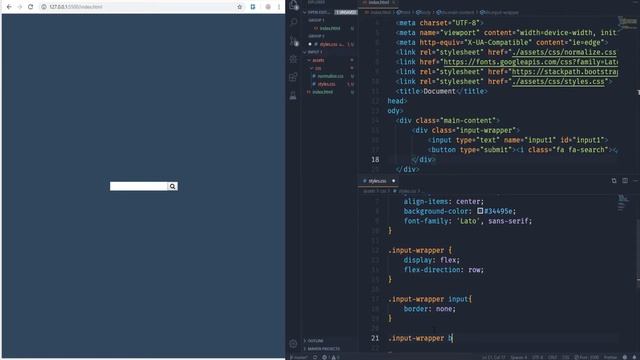Expand the Maven Projects section
The width and height of the screenshot is (640, 360).
coord(324,349)
